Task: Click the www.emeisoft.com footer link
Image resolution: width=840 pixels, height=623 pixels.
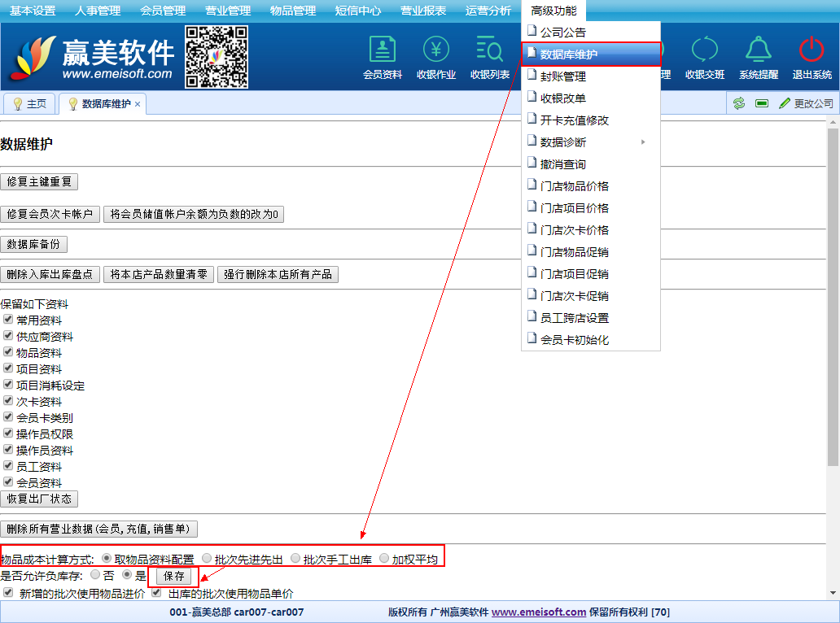Action: coord(538,612)
